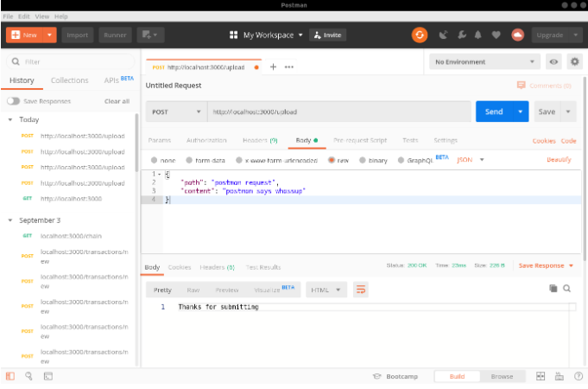The width and height of the screenshot is (588, 389).
Task: Click the My Workspace grid icon
Action: click(233, 35)
